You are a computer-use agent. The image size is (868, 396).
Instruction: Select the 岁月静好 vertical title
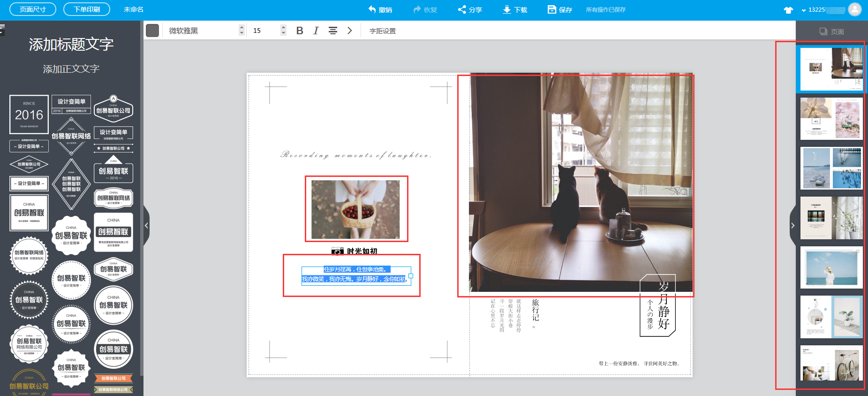click(664, 305)
